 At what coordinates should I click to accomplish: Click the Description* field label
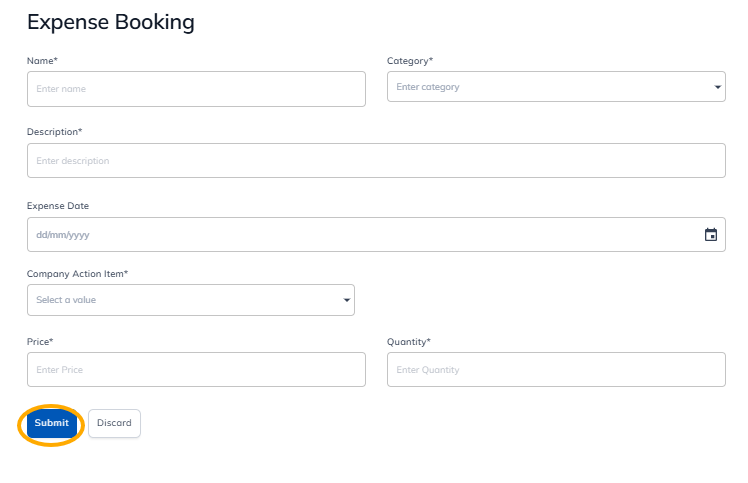click(x=55, y=132)
